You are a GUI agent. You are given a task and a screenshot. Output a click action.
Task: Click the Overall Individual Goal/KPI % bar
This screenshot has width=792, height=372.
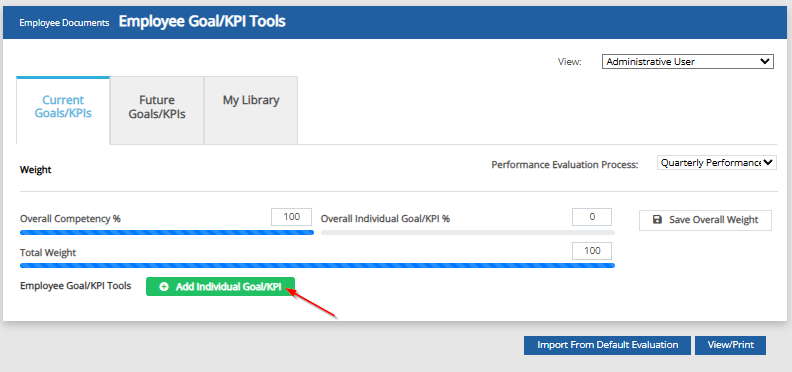pos(468,232)
